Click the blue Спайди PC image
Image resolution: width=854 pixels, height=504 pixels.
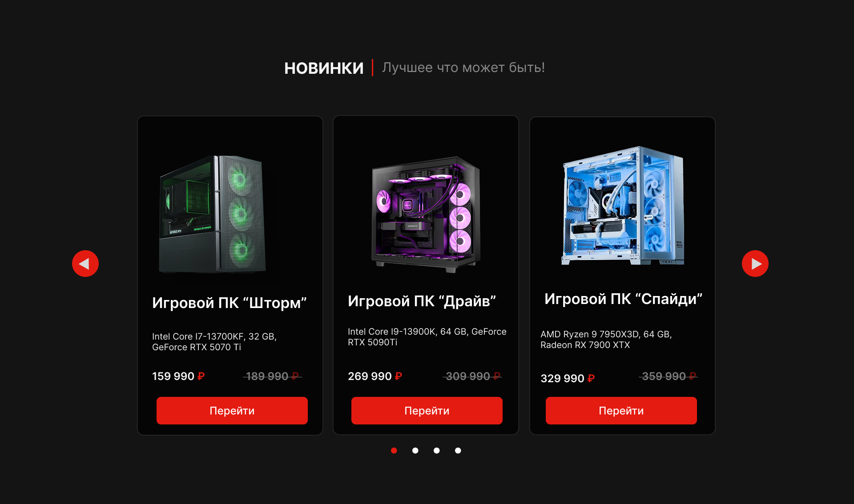[x=623, y=205]
